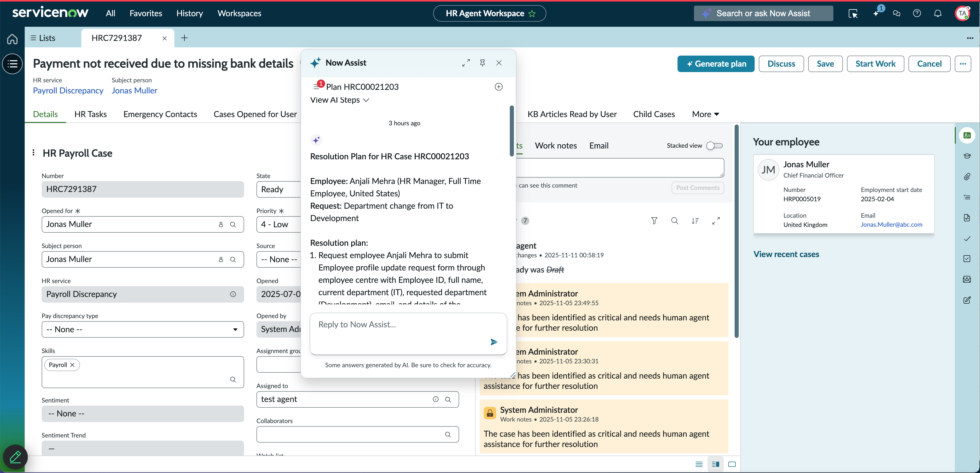Open the History menu
980x473 pixels.
(190, 14)
